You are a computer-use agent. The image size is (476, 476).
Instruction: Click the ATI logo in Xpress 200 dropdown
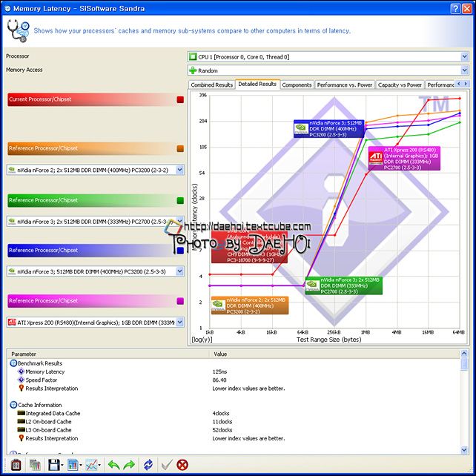12,322
